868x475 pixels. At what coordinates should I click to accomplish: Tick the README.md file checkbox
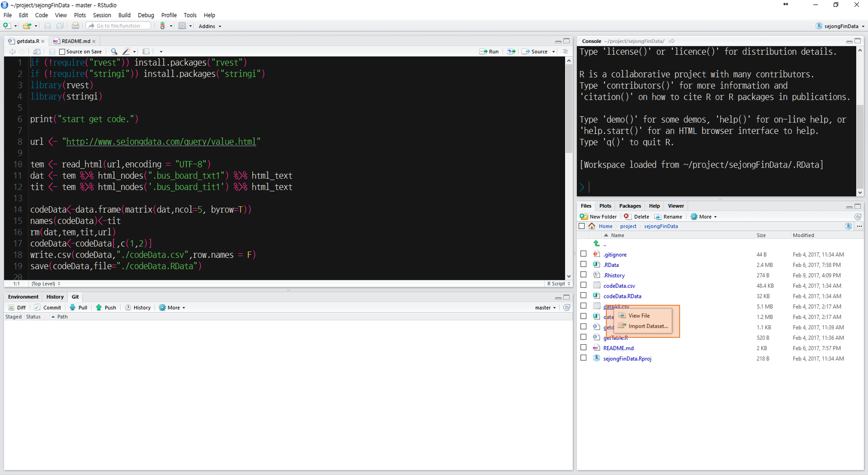pos(583,348)
